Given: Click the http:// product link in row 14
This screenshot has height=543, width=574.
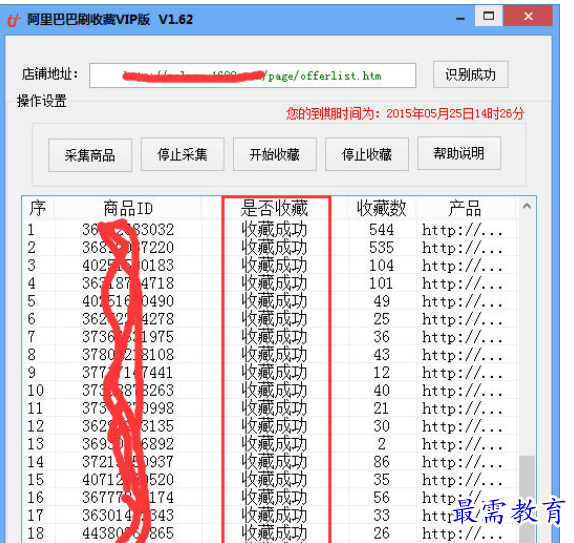Looking at the screenshot, I should [x=463, y=462].
